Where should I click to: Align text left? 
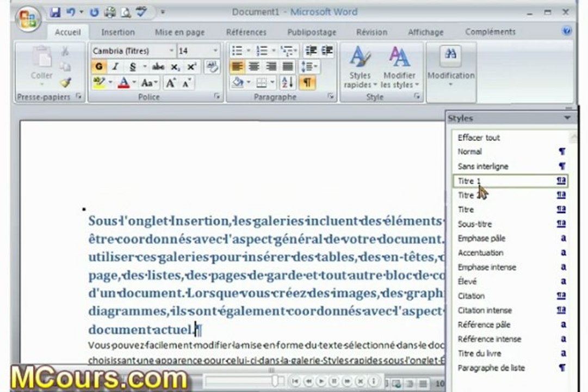(x=237, y=67)
